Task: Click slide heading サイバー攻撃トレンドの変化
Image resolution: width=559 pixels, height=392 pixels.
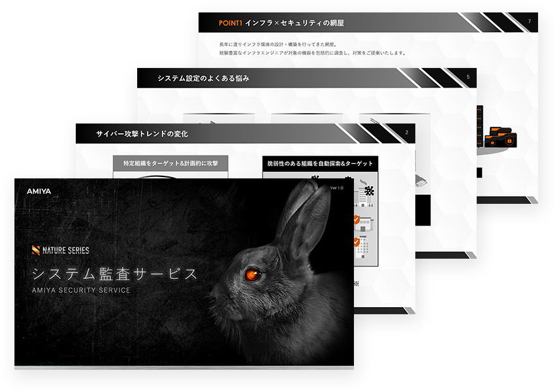Action: 142,134
